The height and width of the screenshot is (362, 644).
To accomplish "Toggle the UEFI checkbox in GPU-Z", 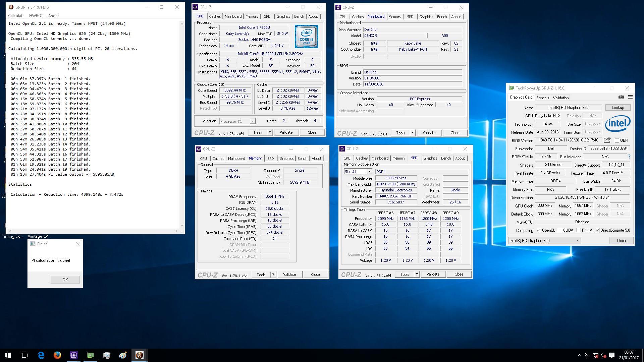I will pos(617,140).
